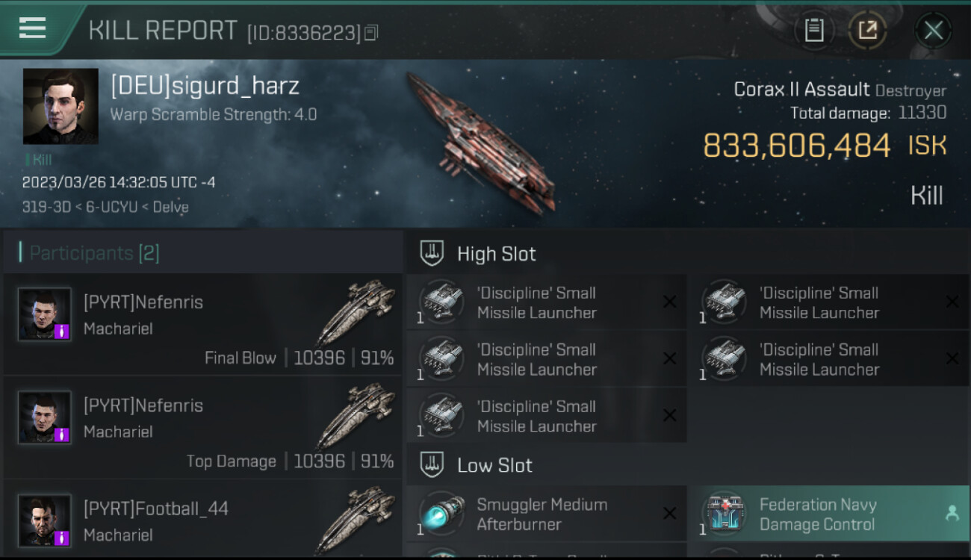Close the kill report with X icon
The image size is (971, 560).
click(x=933, y=31)
